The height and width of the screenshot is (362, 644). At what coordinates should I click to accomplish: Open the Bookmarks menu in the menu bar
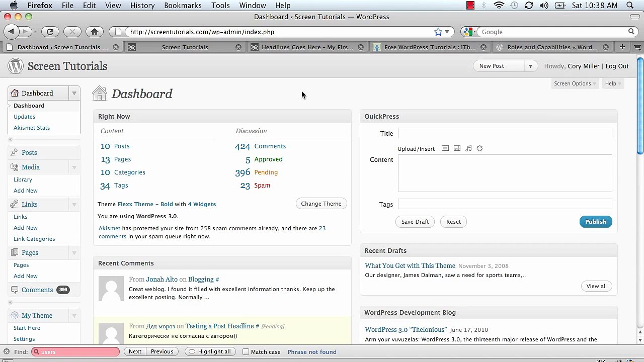(183, 6)
